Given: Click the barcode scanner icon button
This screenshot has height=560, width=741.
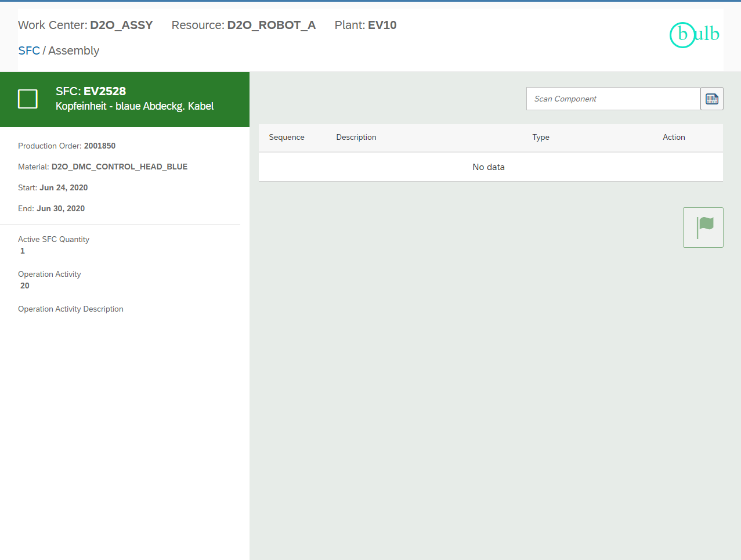Looking at the screenshot, I should (x=711, y=99).
